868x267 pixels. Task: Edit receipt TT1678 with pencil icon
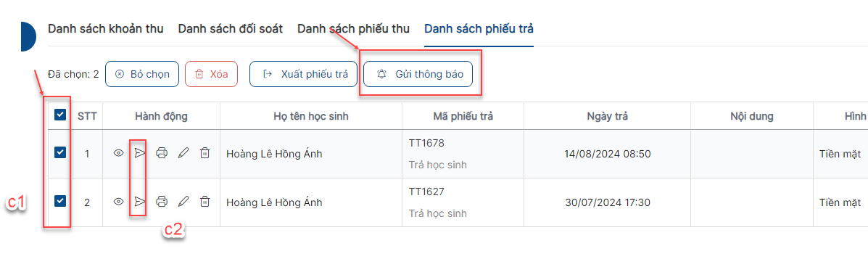click(x=183, y=153)
